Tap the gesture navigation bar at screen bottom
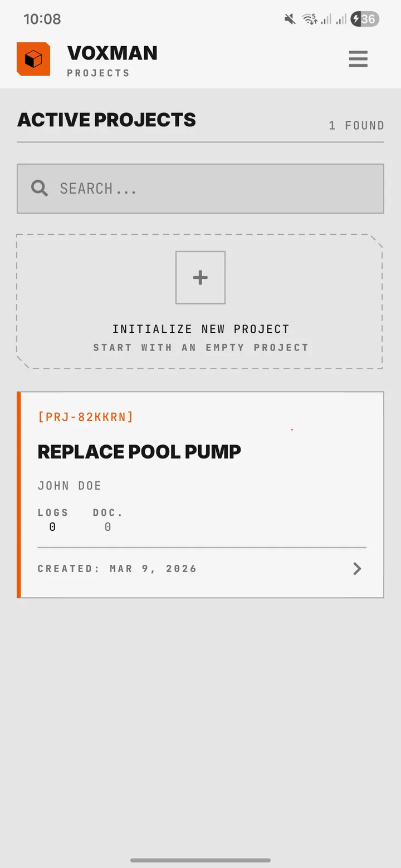This screenshot has width=401, height=868. [x=200, y=860]
